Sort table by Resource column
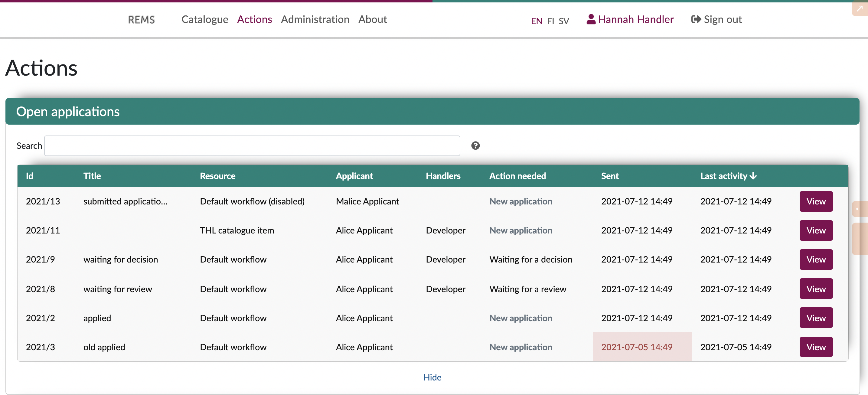The height and width of the screenshot is (395, 868). [218, 176]
